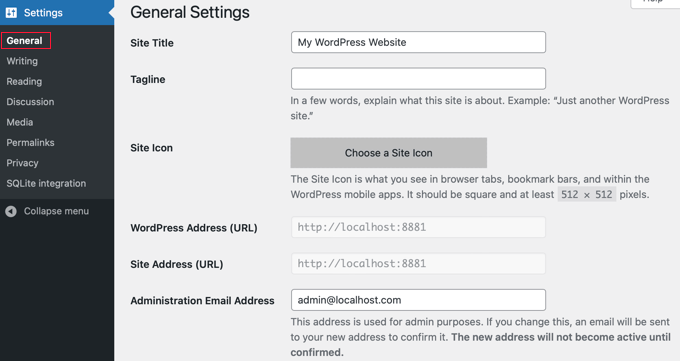Click the Administration Email Address label
This screenshot has height=361, width=680.
coord(202,301)
